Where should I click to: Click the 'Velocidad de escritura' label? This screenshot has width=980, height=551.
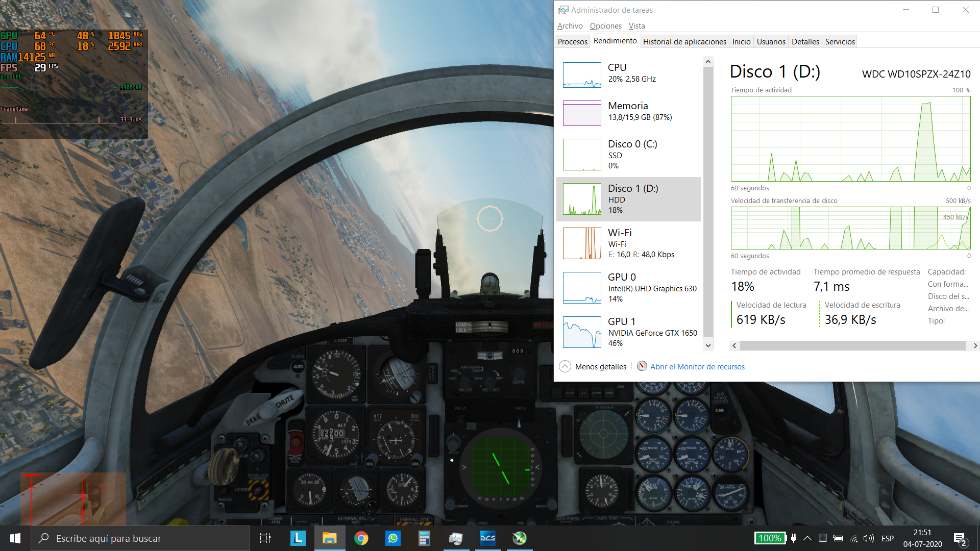pyautogui.click(x=862, y=305)
